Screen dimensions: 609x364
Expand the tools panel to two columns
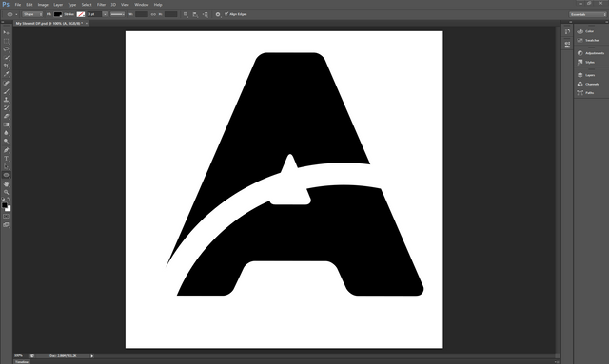pyautogui.click(x=3, y=22)
